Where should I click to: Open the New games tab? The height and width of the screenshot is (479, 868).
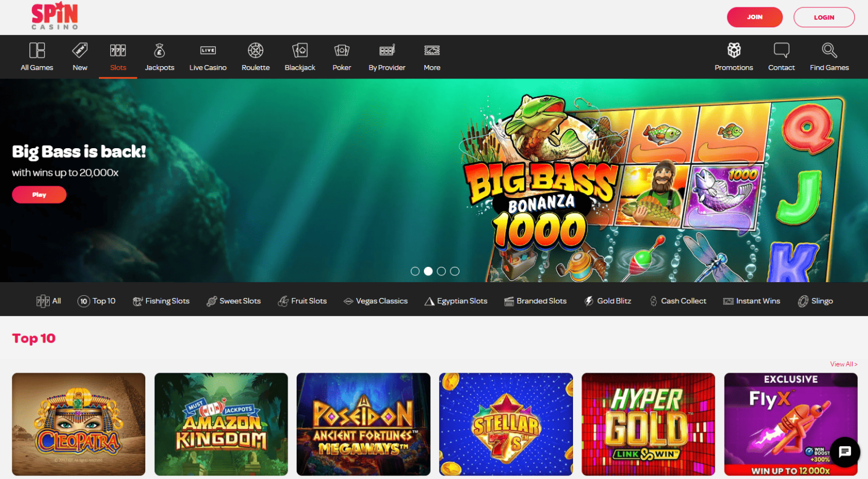pos(79,57)
